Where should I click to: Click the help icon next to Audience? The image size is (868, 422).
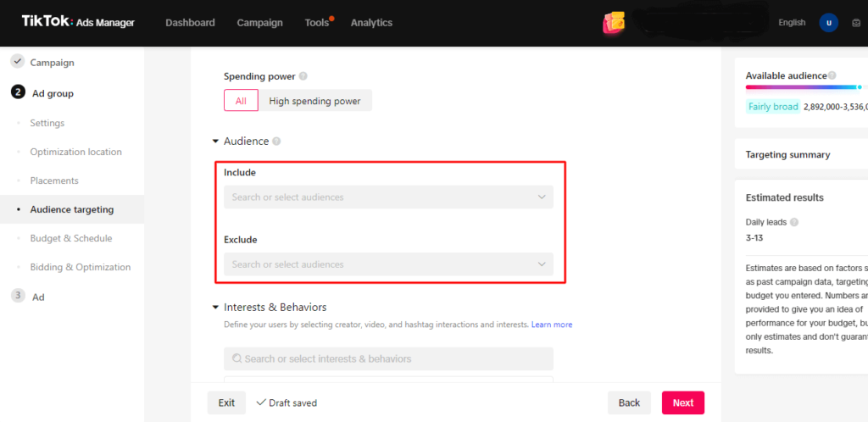click(x=276, y=142)
